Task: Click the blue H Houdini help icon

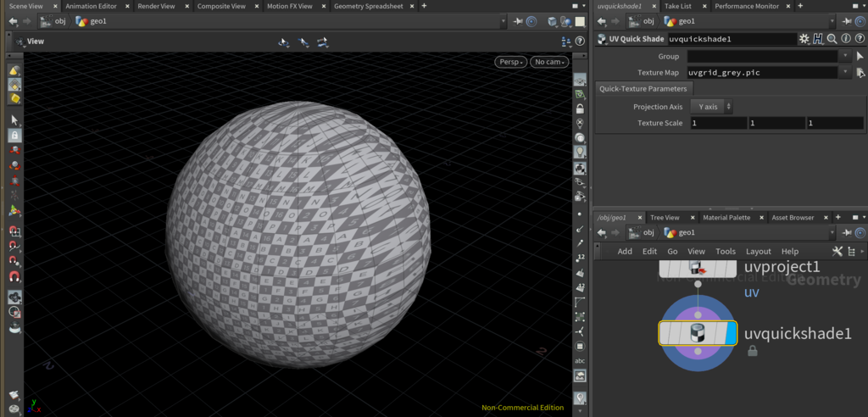Action: (818, 39)
